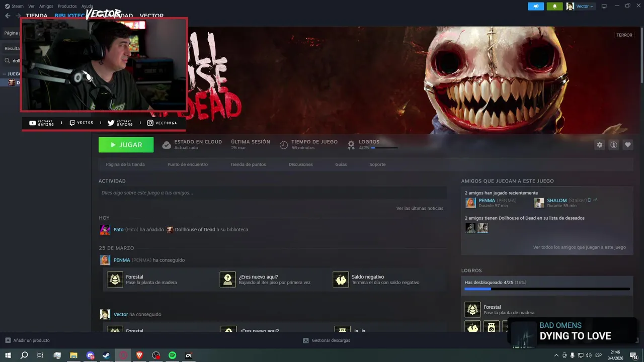Click the cloud status icon

(167, 145)
